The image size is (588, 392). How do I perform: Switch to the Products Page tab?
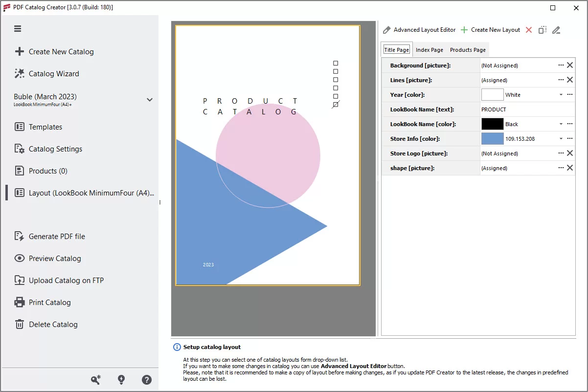click(x=468, y=50)
